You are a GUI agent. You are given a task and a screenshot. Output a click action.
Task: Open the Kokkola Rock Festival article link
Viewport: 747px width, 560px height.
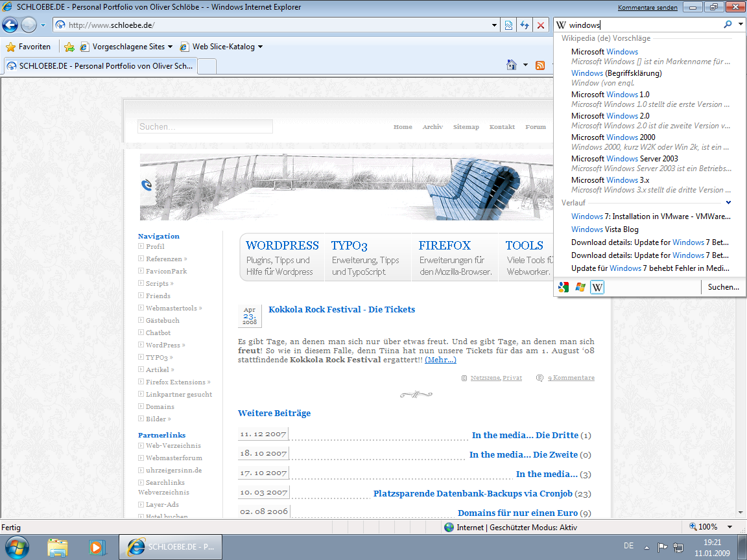(x=341, y=310)
